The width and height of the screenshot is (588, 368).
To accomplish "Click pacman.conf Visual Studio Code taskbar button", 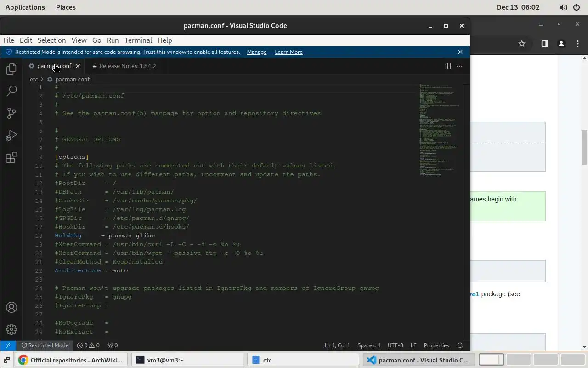I will coord(419,360).
